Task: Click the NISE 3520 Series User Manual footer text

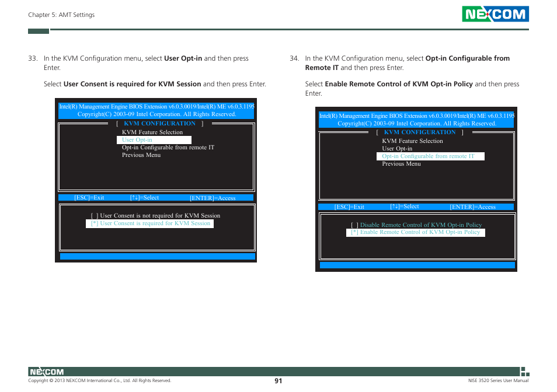Action: [x=498, y=380]
